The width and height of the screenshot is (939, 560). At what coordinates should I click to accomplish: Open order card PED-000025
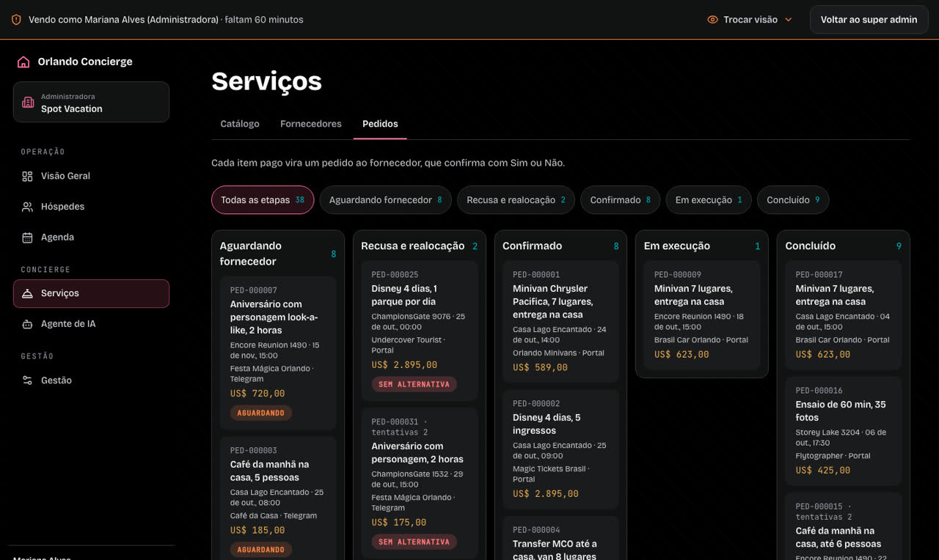tap(420, 331)
